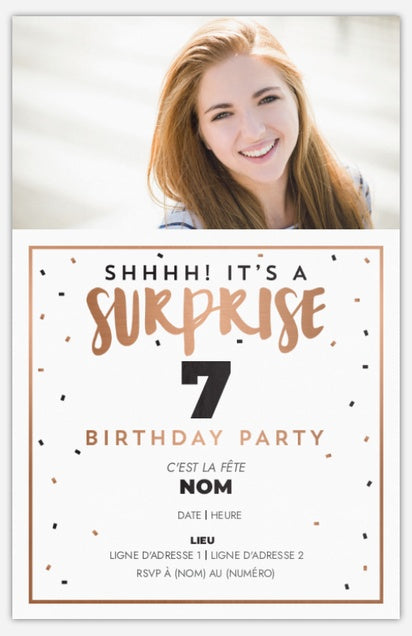This screenshot has width=412, height=636.
Task: Select the "C'EST LA FÊTE" italic line
Action: point(206,468)
